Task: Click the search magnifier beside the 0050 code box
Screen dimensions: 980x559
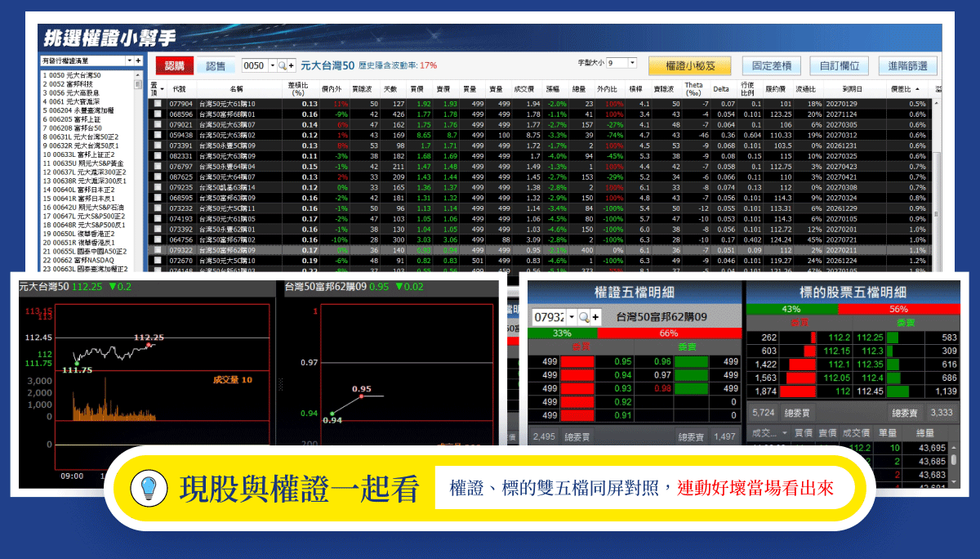Action: click(282, 65)
